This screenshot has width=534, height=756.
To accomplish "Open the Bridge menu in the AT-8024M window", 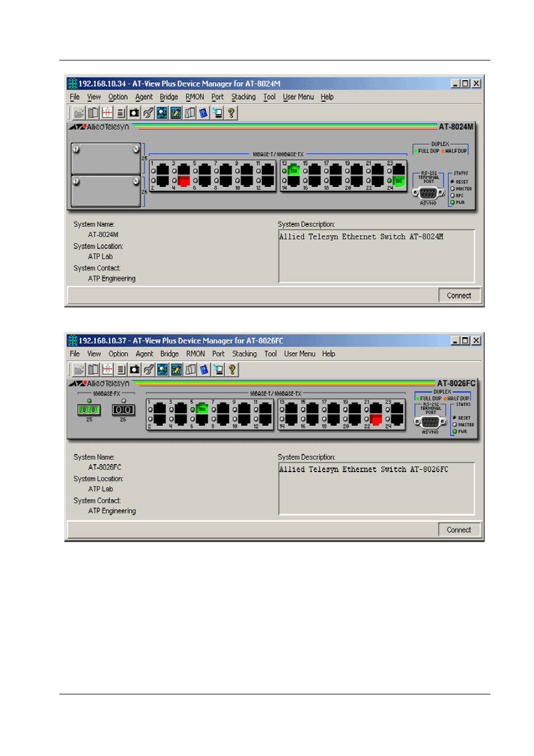I will click(168, 97).
